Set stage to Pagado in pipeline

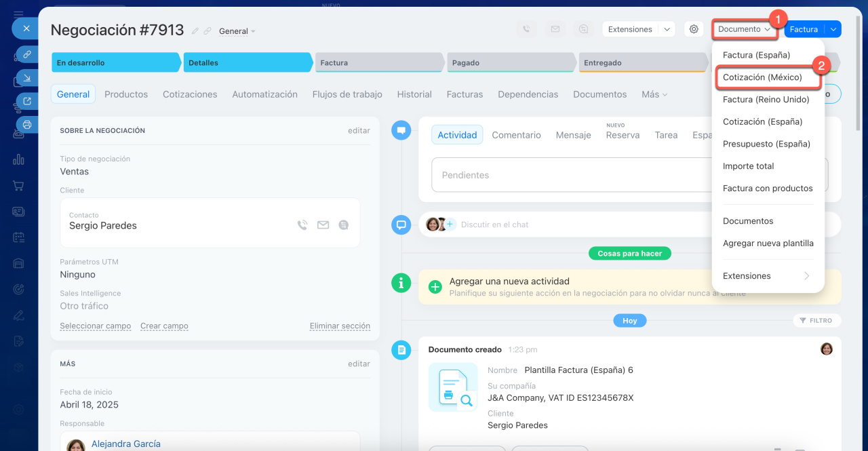pyautogui.click(x=510, y=62)
